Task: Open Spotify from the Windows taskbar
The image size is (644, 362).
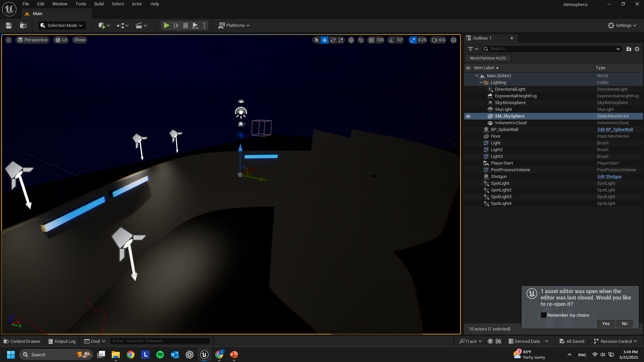Action: point(160,355)
